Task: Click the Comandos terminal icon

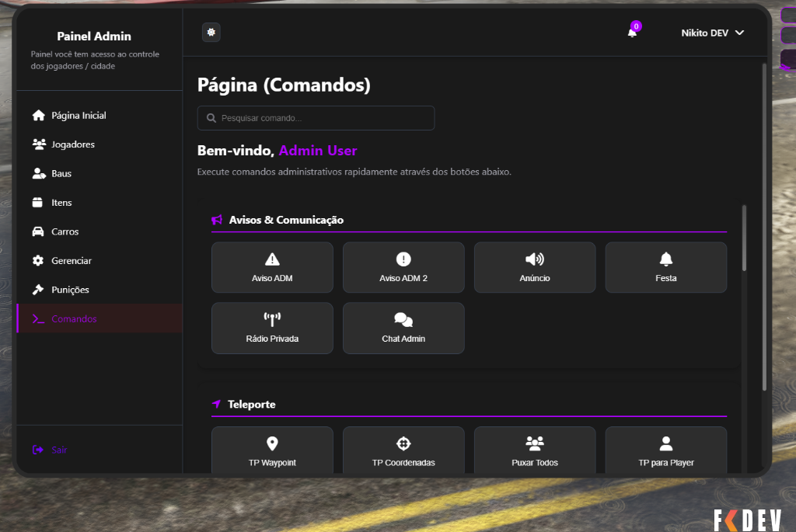Action: point(37,318)
